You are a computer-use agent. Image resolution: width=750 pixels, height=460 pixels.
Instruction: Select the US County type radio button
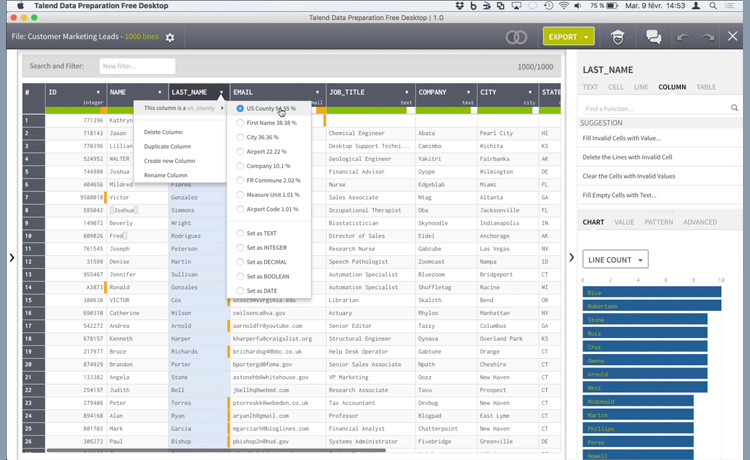(240, 108)
